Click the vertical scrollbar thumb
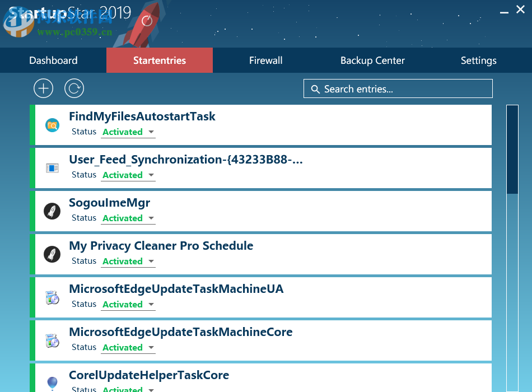Screen dimensions: 532x392 (x=512, y=149)
